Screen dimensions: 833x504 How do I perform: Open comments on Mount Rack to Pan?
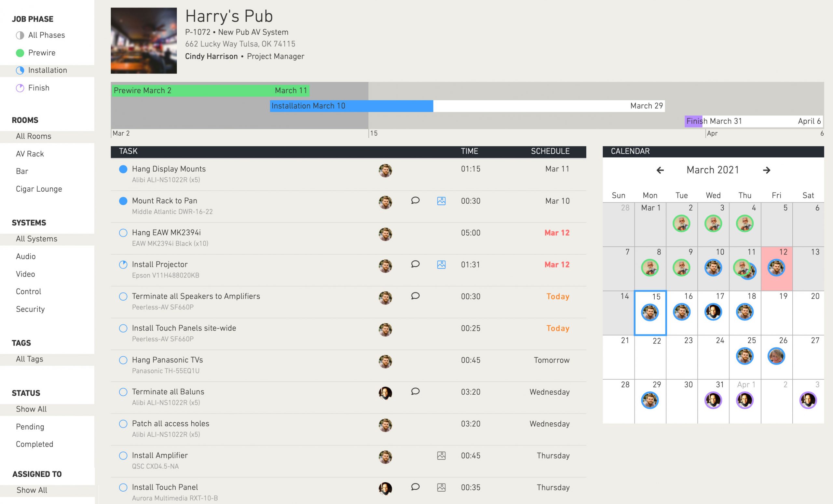tap(415, 200)
